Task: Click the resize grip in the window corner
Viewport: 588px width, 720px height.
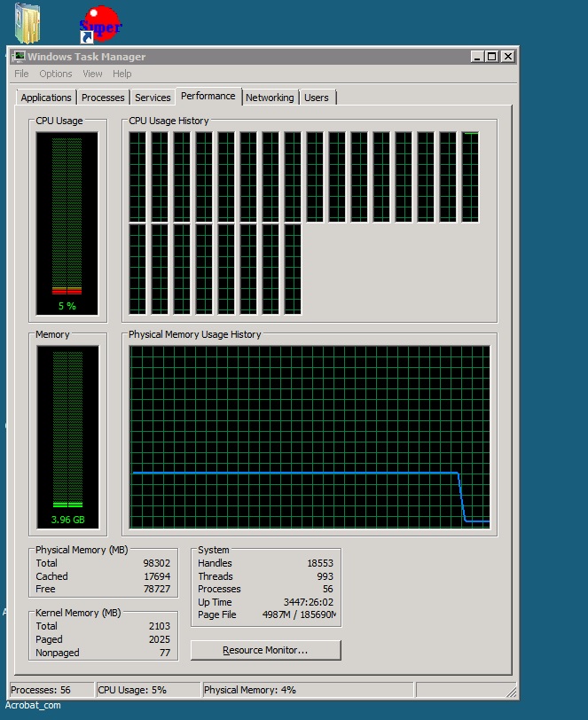Action: tap(512, 692)
